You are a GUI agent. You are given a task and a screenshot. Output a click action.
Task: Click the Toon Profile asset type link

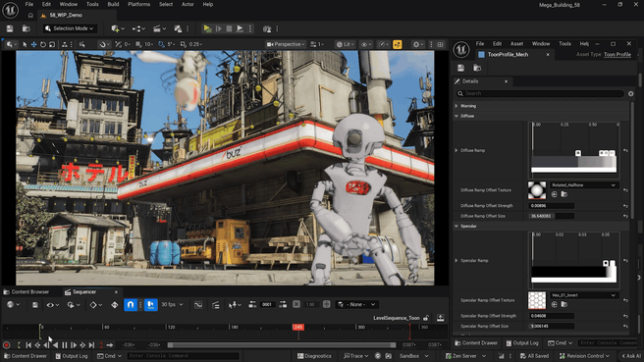(617, 55)
